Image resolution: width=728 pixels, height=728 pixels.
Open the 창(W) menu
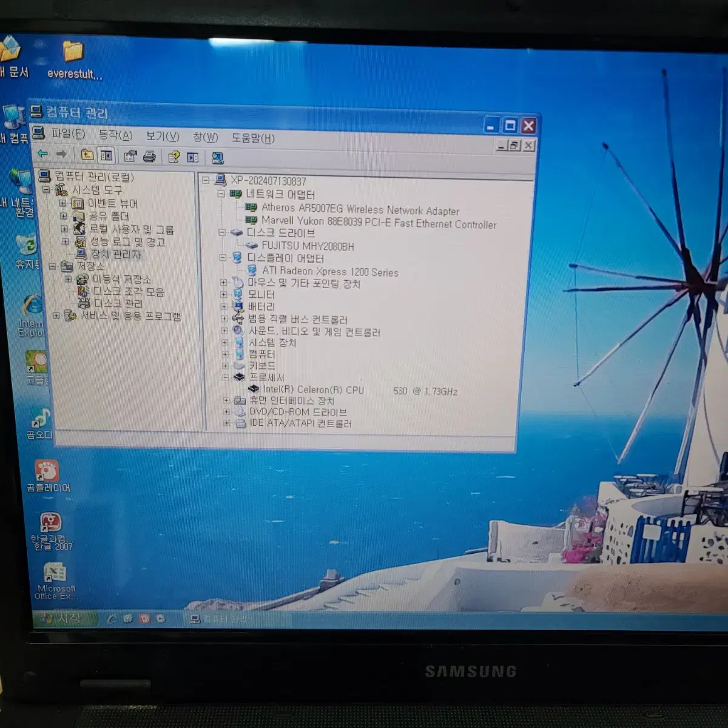206,137
